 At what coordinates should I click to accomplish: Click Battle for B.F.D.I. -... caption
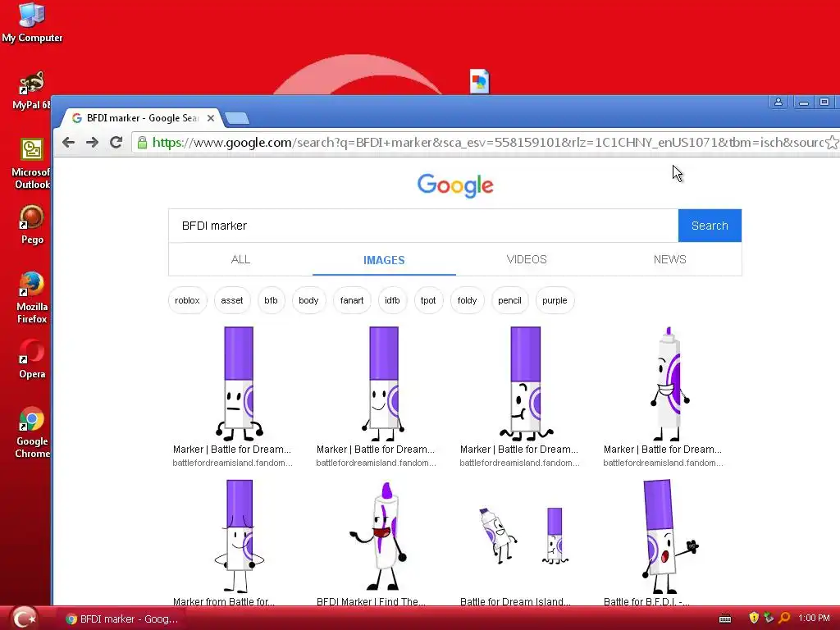coord(646,601)
